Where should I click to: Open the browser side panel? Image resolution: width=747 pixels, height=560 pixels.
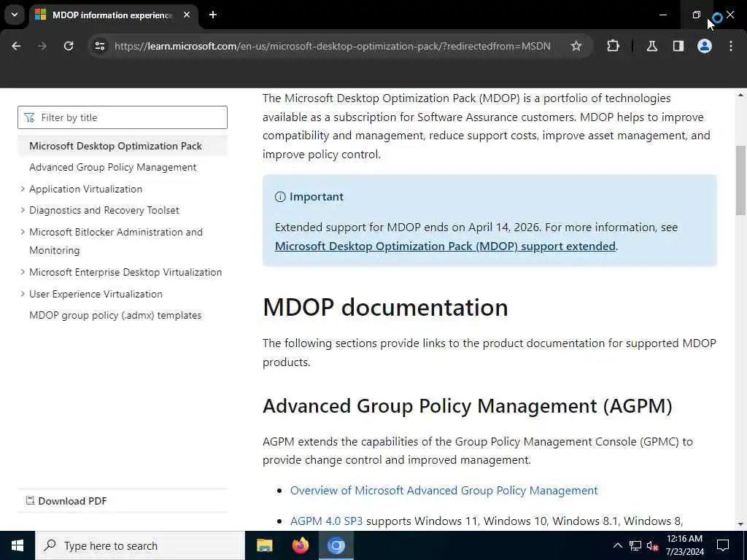(678, 46)
